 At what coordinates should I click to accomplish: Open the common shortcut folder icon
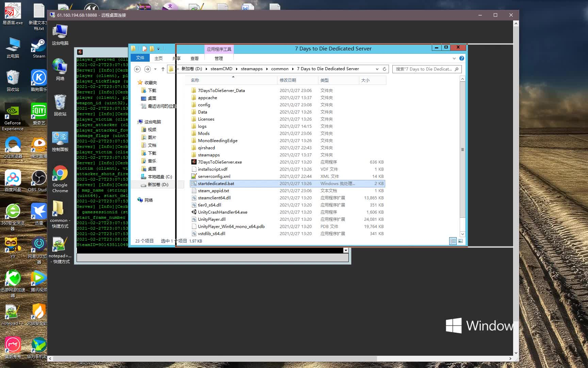[x=60, y=214]
